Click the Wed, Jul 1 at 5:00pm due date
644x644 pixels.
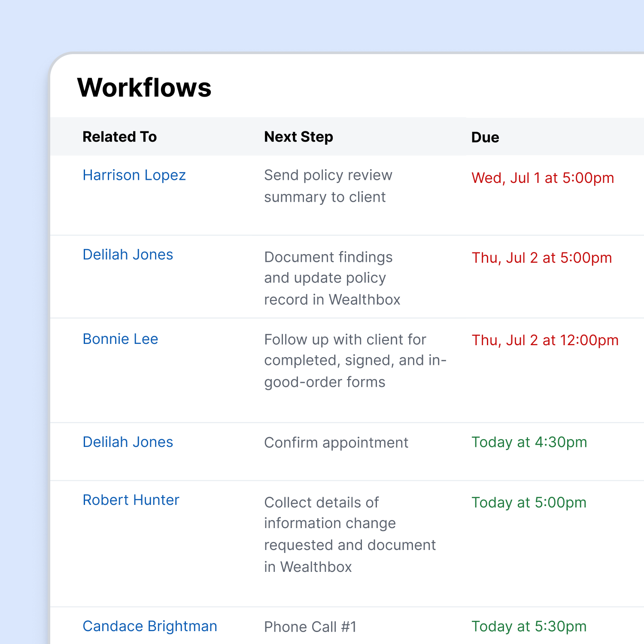click(x=543, y=178)
